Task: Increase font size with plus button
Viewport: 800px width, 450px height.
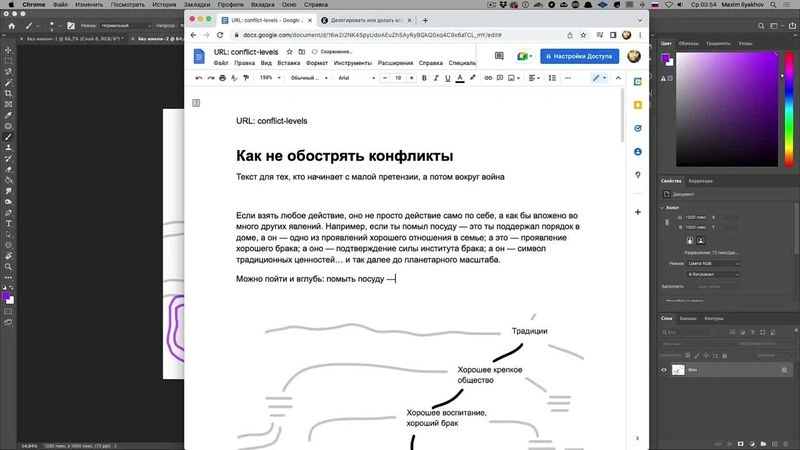Action: click(411, 78)
